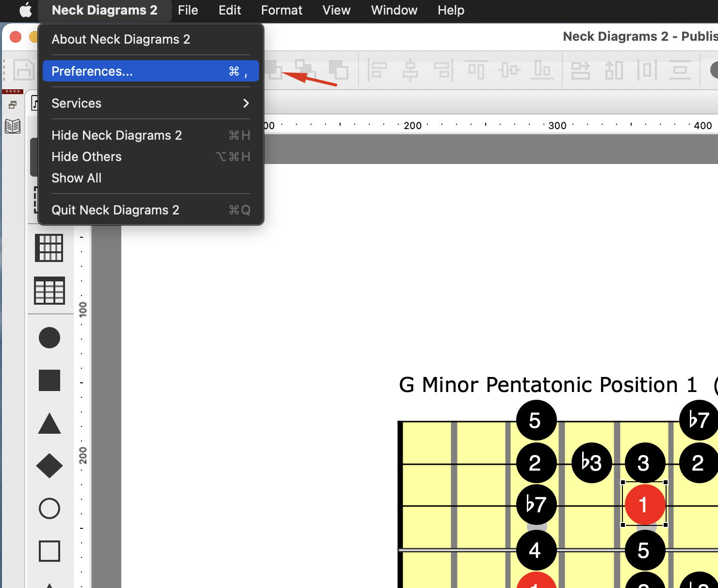Viewport: 718px width, 588px height.
Task: Select the fretboard grid diagram tool
Action: coord(49,248)
